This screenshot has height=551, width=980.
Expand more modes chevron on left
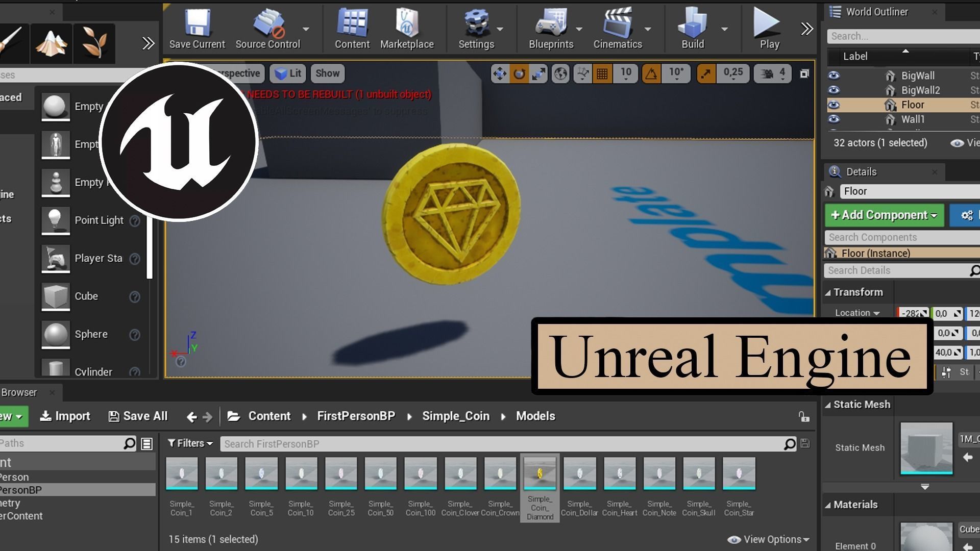coord(148,43)
